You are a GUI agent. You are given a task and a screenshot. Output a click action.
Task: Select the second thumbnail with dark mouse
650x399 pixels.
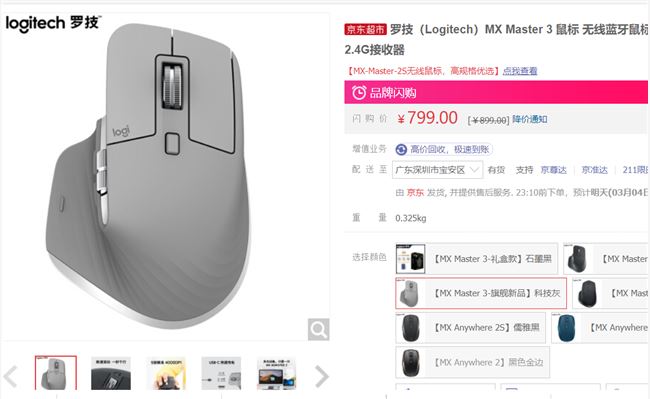click(x=111, y=373)
